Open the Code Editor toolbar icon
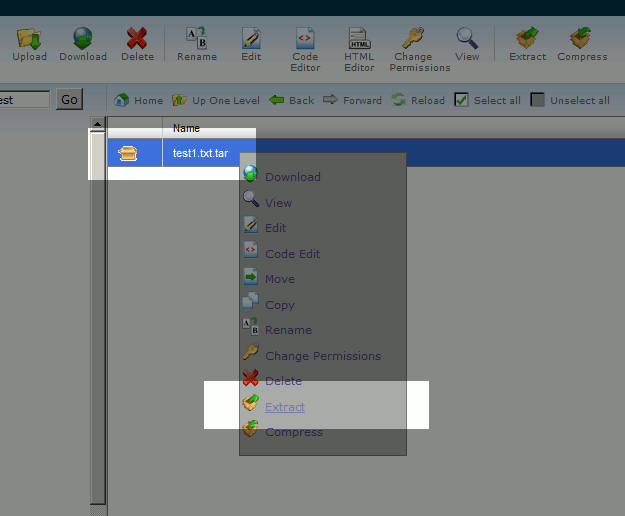The height and width of the screenshot is (516, 625). 305,38
